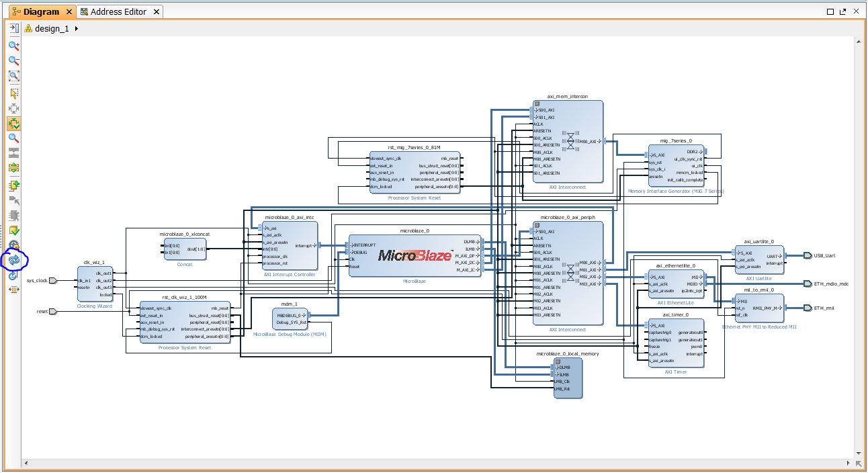The height and width of the screenshot is (473, 868).
Task: Expand the design_1 breadcrumb arrow
Action: click(x=77, y=29)
